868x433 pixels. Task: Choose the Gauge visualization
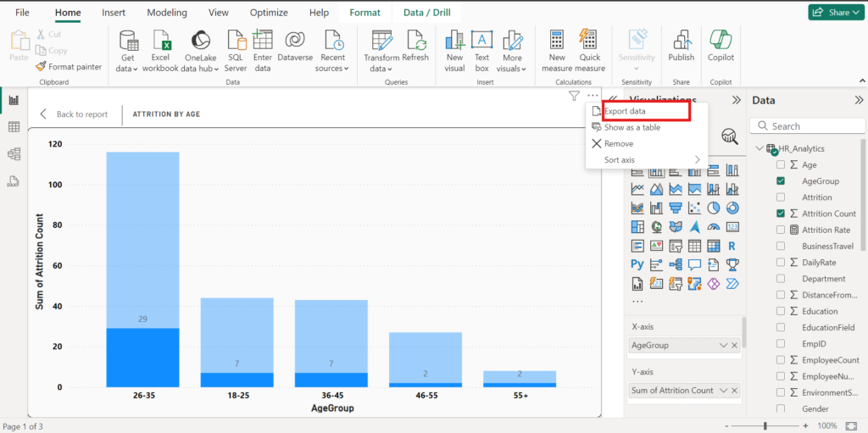coord(714,226)
